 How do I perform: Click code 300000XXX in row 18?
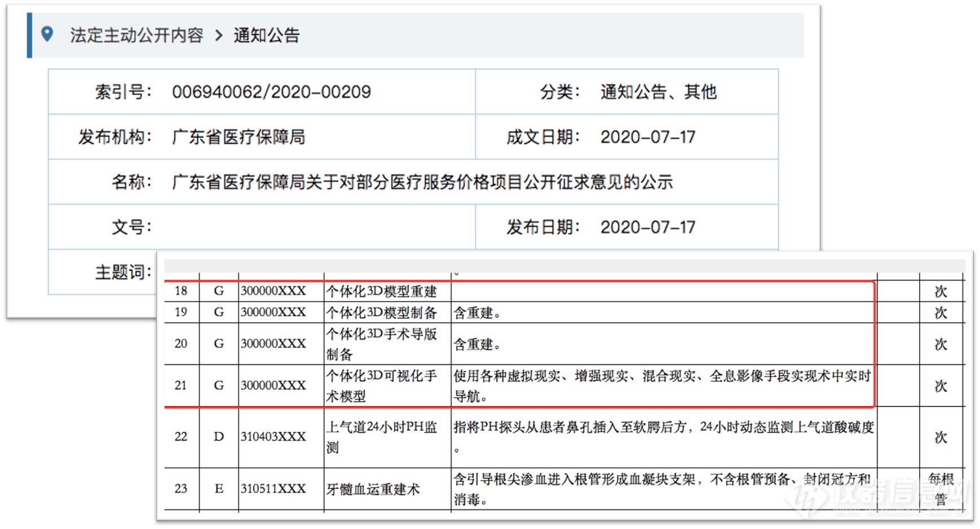(x=273, y=291)
